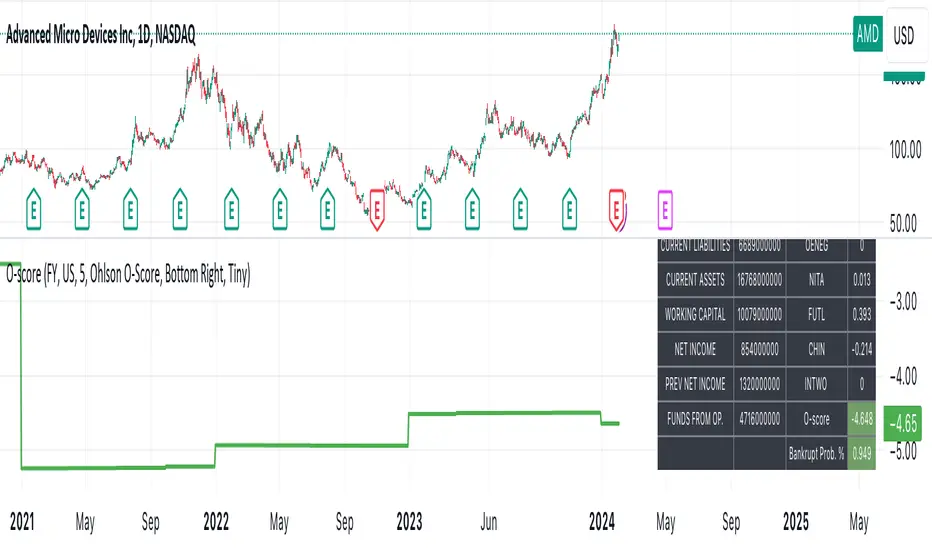Viewport: 932px width, 550px height.
Task: Open the O-score indicator legend
Action: point(128,274)
